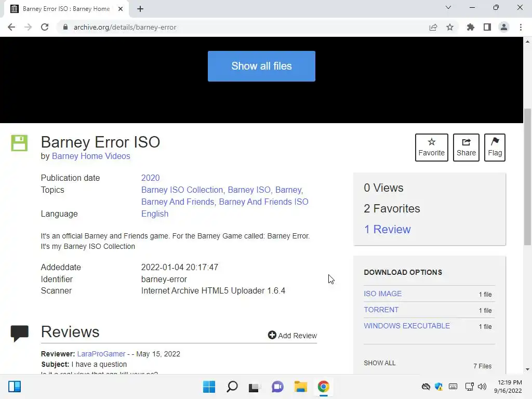This screenshot has width=532, height=399.
Task: Click the green floppy disk software icon
Action: (x=19, y=143)
